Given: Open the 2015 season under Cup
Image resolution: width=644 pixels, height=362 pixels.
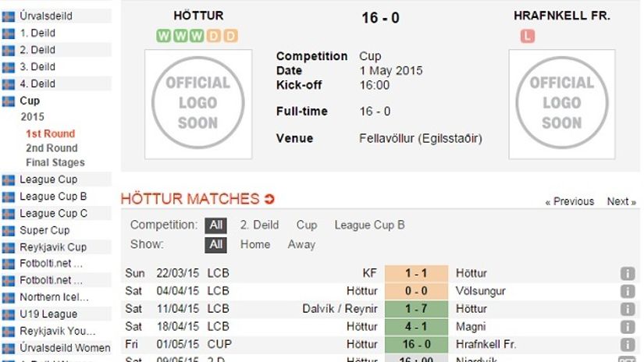Looking at the screenshot, I should click(33, 117).
